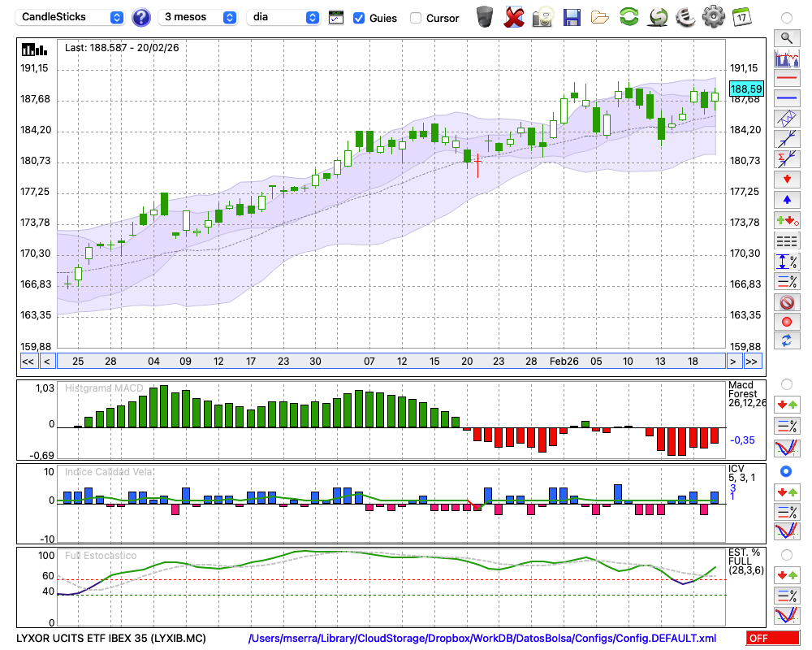Click the ICV panel lines percent button
812x650 pixels.
787,512
